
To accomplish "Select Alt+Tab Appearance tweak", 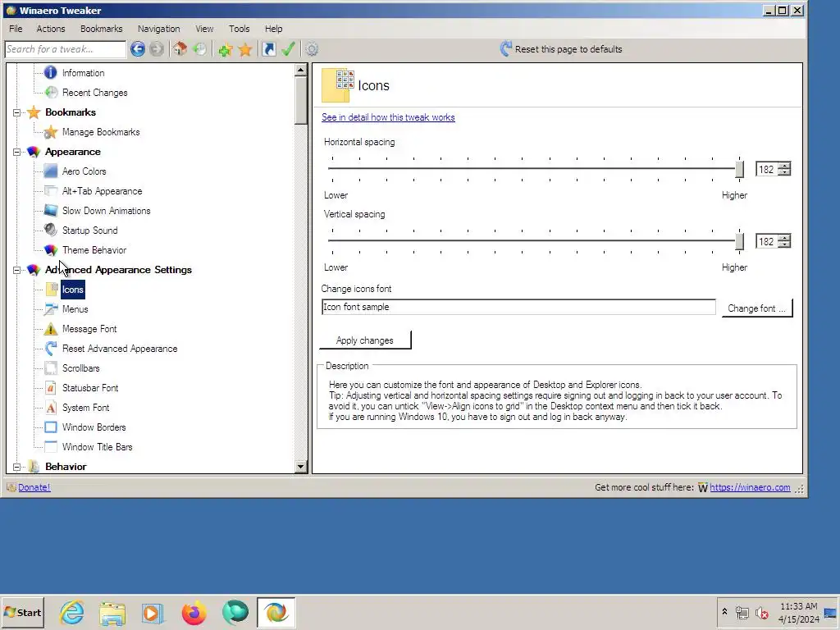I will 102,191.
